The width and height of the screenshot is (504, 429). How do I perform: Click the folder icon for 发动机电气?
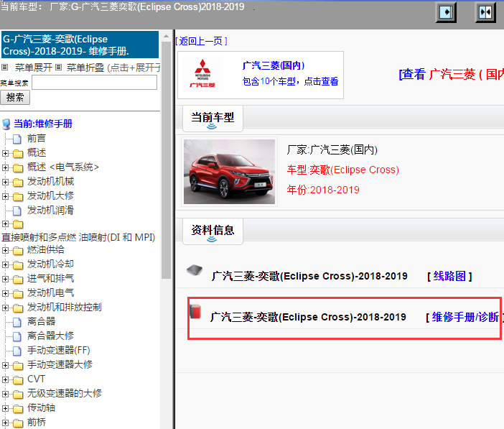18,293
